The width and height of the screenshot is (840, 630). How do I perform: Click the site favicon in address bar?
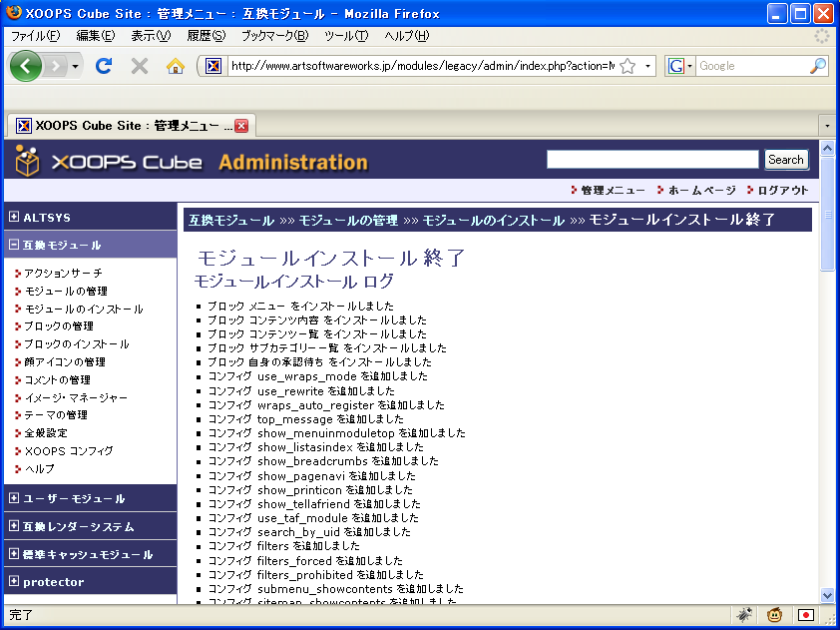click(213, 66)
